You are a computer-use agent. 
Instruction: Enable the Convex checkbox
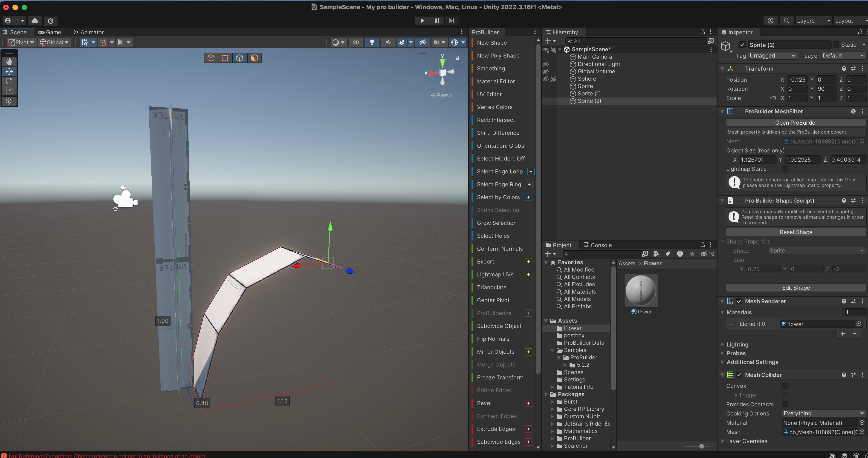pos(785,386)
